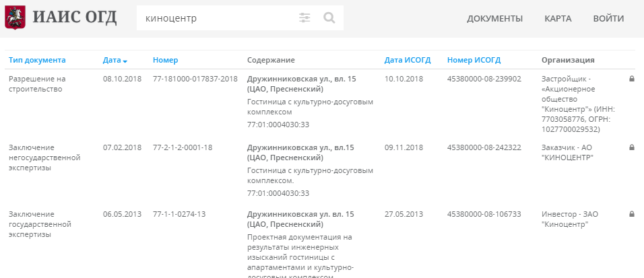Screen dimensions: 644x278
Task: Open the search filter settings icon
Action: pyautogui.click(x=305, y=18)
